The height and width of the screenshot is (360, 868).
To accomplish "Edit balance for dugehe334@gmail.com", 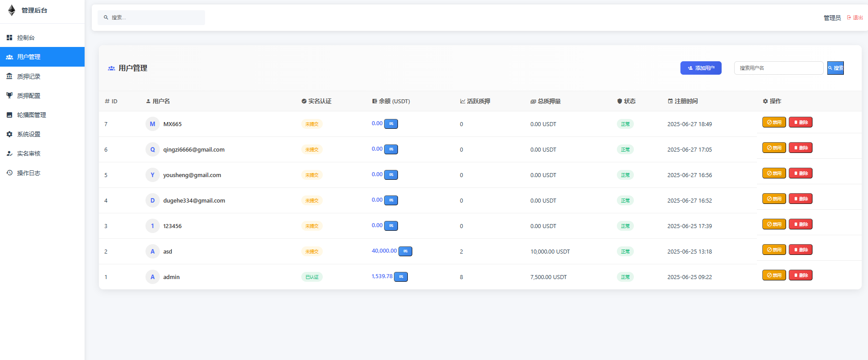I will click(x=391, y=200).
